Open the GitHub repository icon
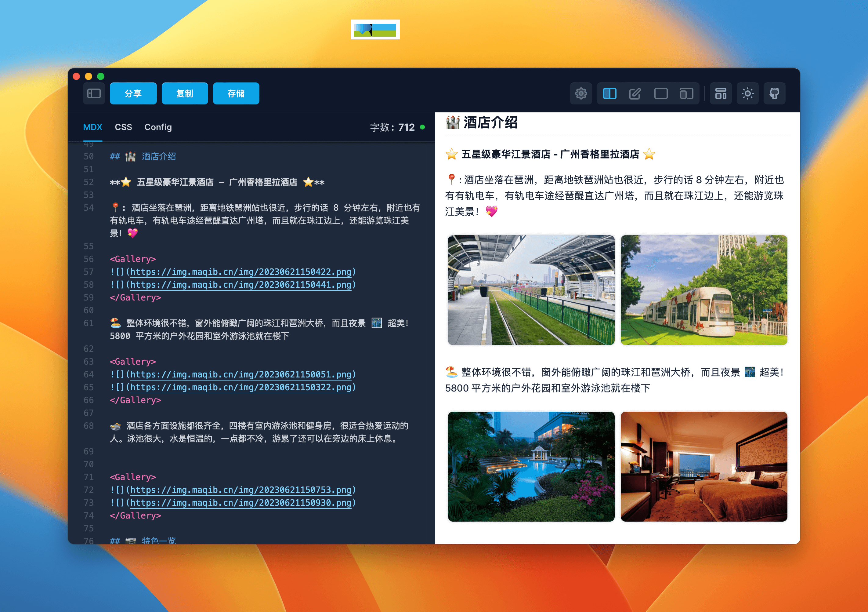 774,93
